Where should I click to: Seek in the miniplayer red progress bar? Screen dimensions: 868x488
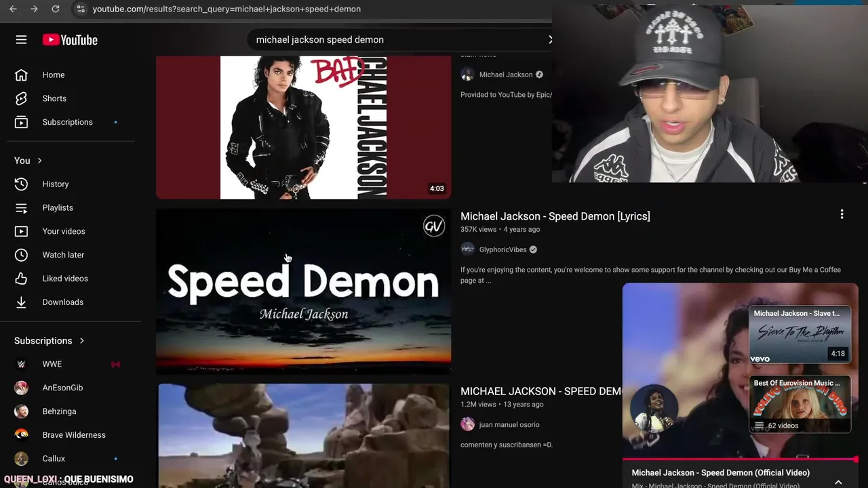[740, 460]
